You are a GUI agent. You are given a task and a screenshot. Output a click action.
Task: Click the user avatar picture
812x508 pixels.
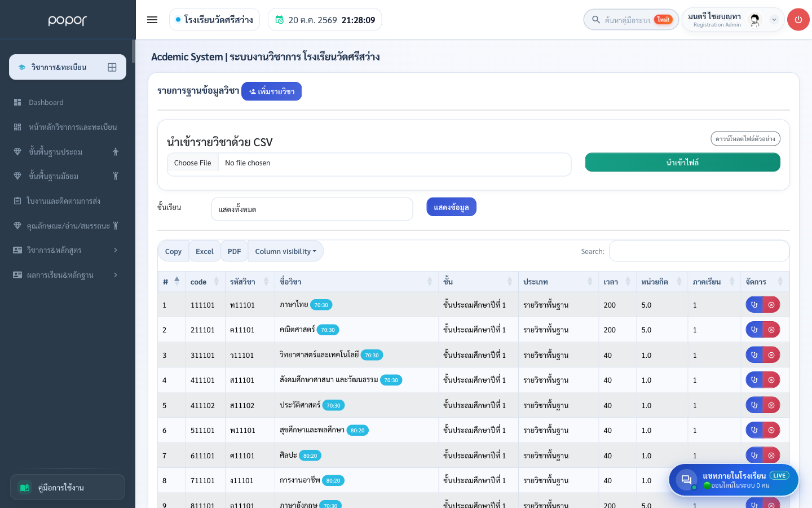click(x=755, y=20)
